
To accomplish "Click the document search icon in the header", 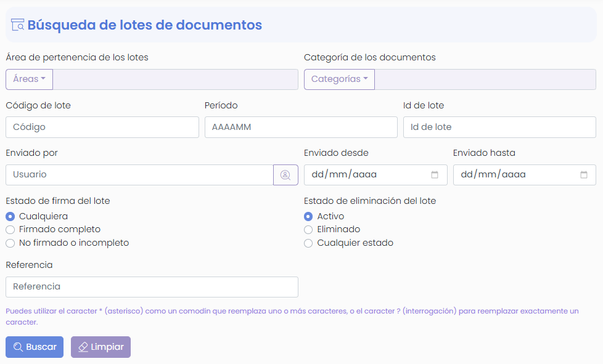I will [x=17, y=25].
